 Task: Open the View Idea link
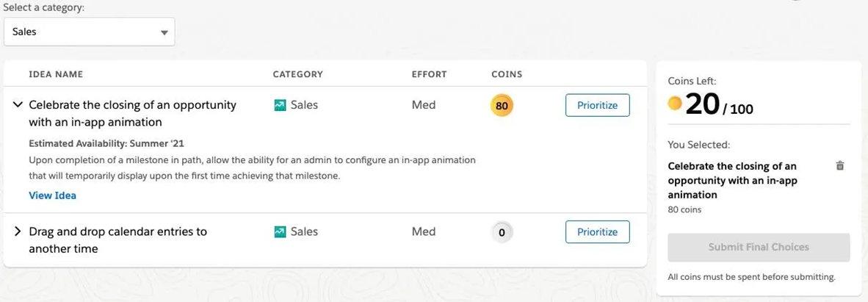52,195
